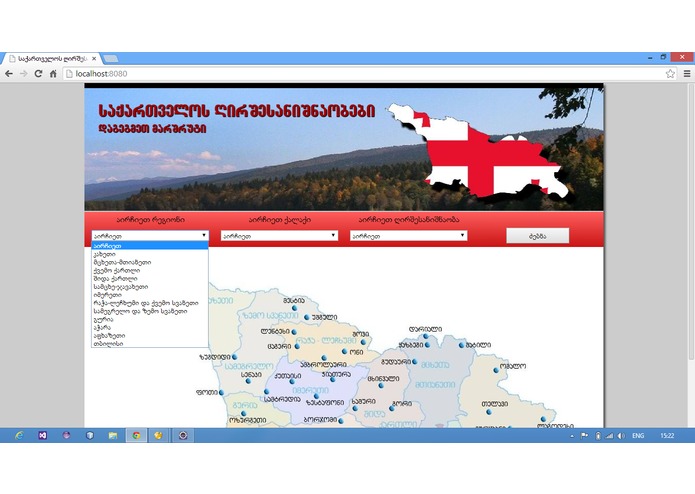Bookmark this page with the star icon
The width and height of the screenshot is (695, 494).
(670, 74)
